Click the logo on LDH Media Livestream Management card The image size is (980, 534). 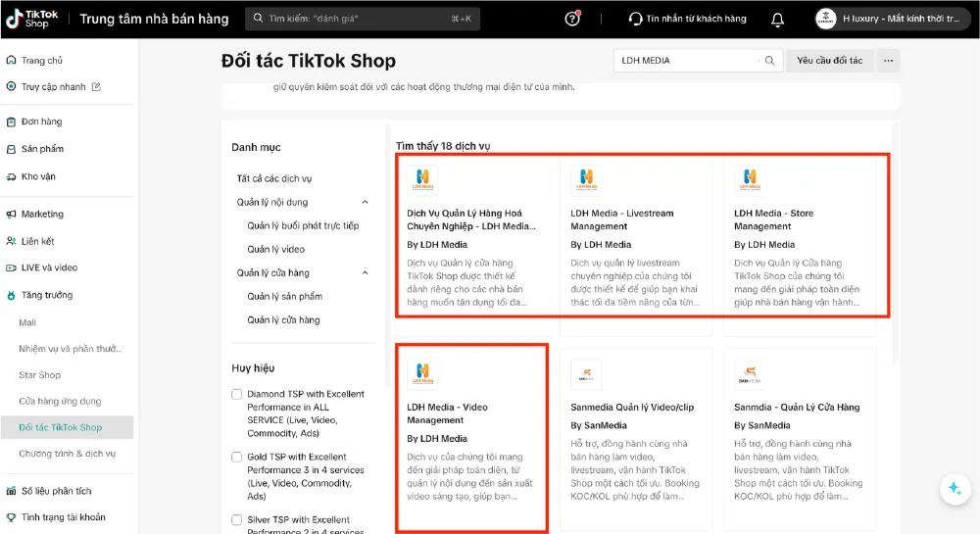point(586,180)
